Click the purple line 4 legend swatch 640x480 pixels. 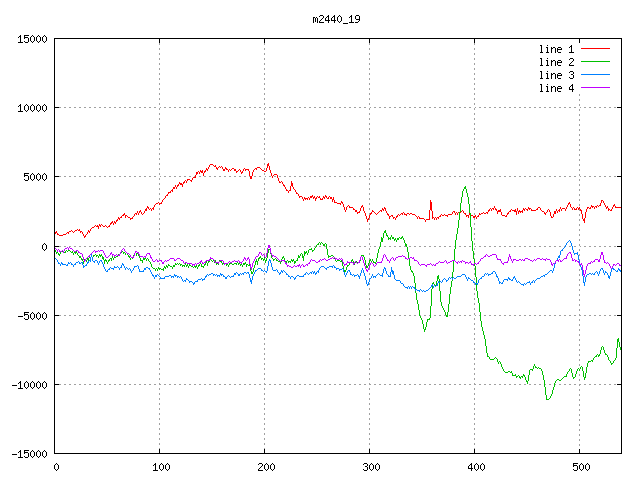click(x=595, y=88)
